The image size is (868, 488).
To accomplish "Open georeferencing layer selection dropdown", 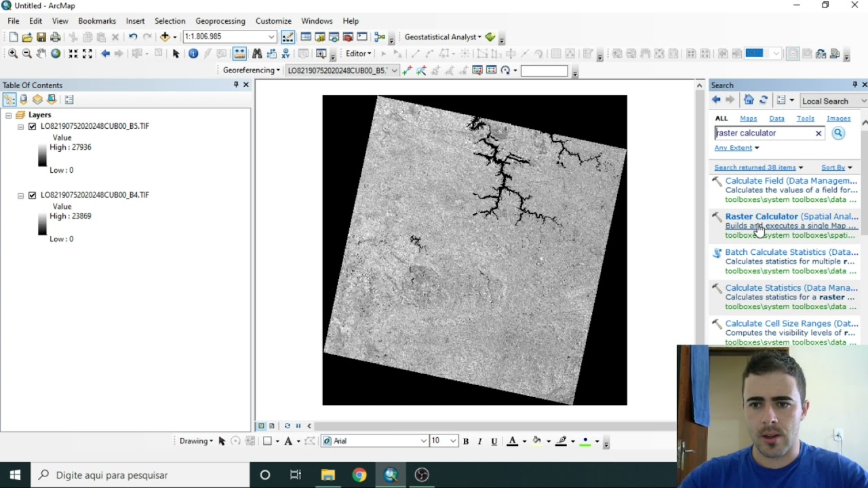I will click(393, 70).
